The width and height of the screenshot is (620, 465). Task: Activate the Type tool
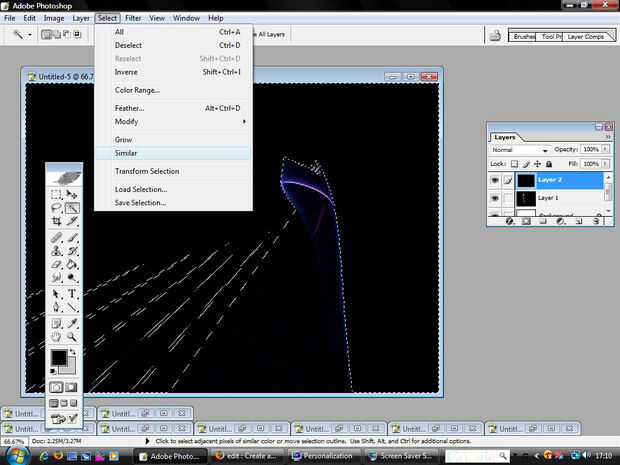(73, 294)
